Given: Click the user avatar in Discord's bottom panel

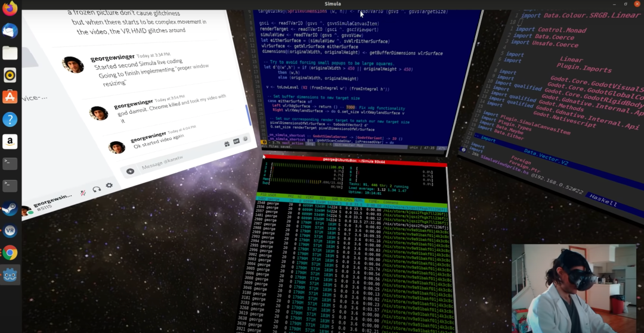Looking at the screenshot, I should [27, 211].
